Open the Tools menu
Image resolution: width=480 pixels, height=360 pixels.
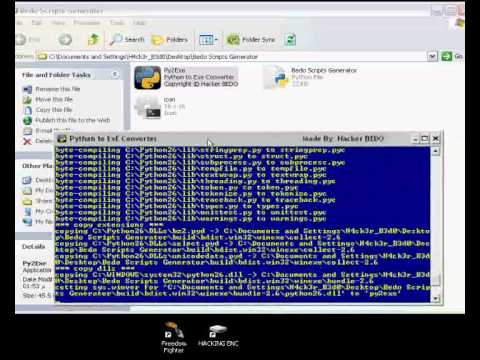(117, 23)
